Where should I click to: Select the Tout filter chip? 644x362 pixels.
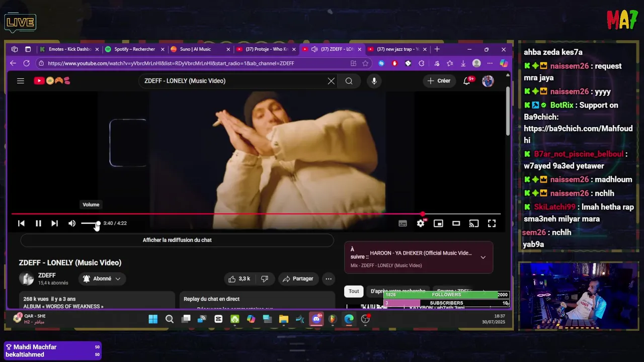[354, 291]
